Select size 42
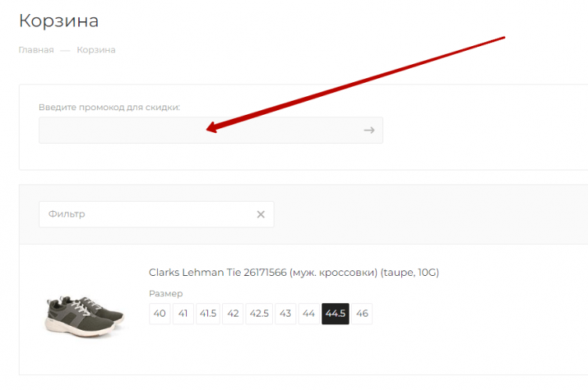 tap(232, 313)
